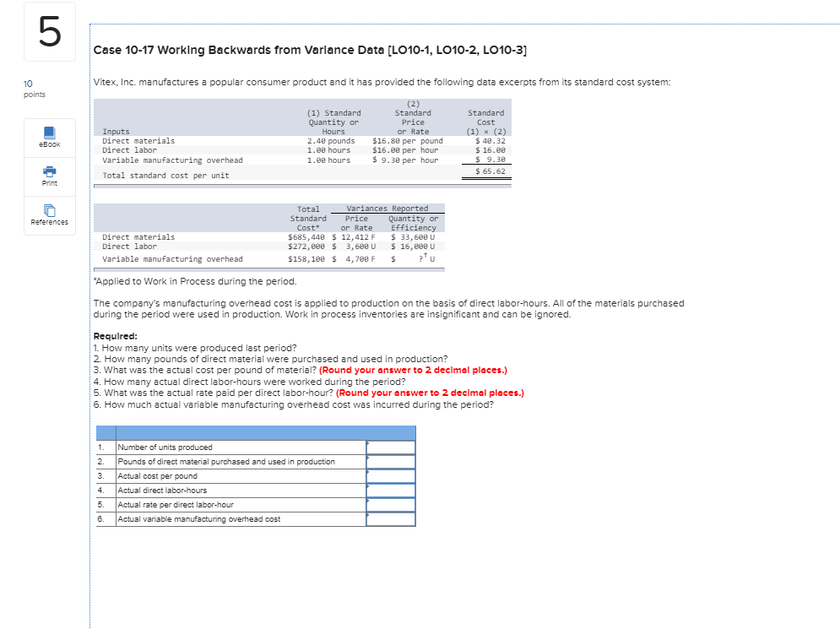Click the Actual variable manufacturing overhead answer field
The height and width of the screenshot is (629, 840).
point(390,519)
